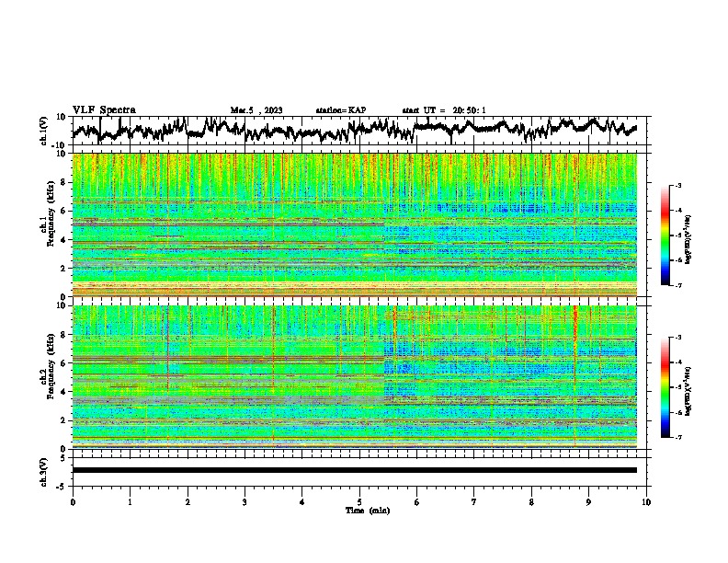Viewport: 728px width, 563px height.
Task: Click the ch.1 voltage waveform trace
Action: pos(354,130)
